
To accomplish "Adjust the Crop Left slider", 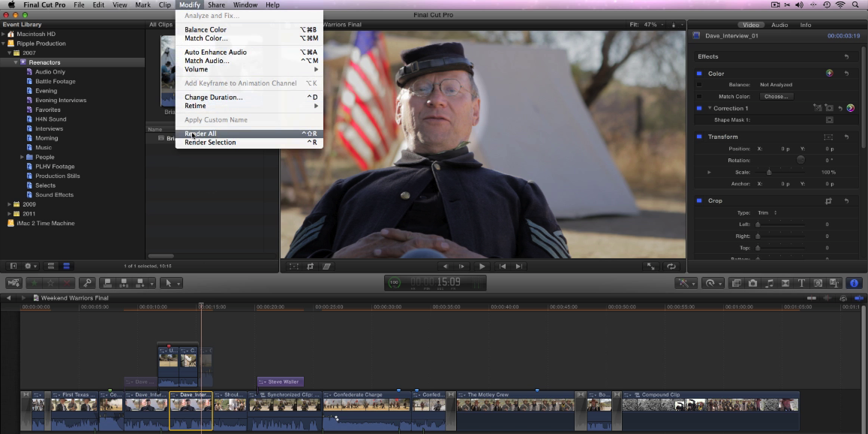I will pos(758,225).
